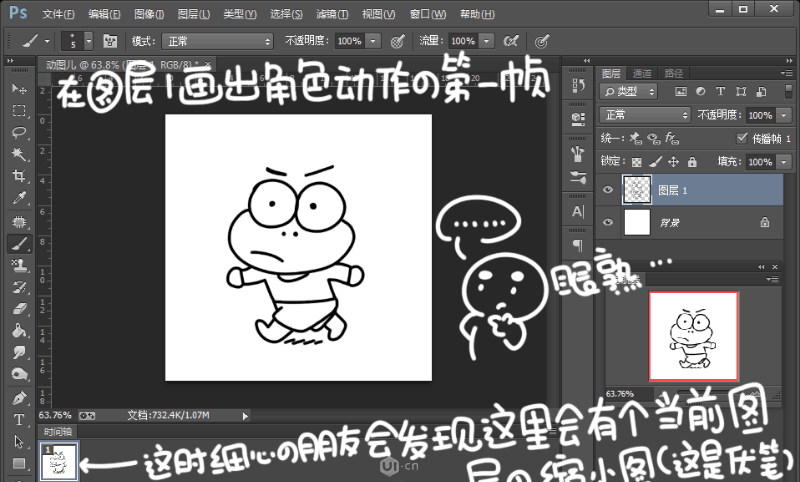Select the Lasso tool
This screenshot has height=482, width=800.
[19, 133]
